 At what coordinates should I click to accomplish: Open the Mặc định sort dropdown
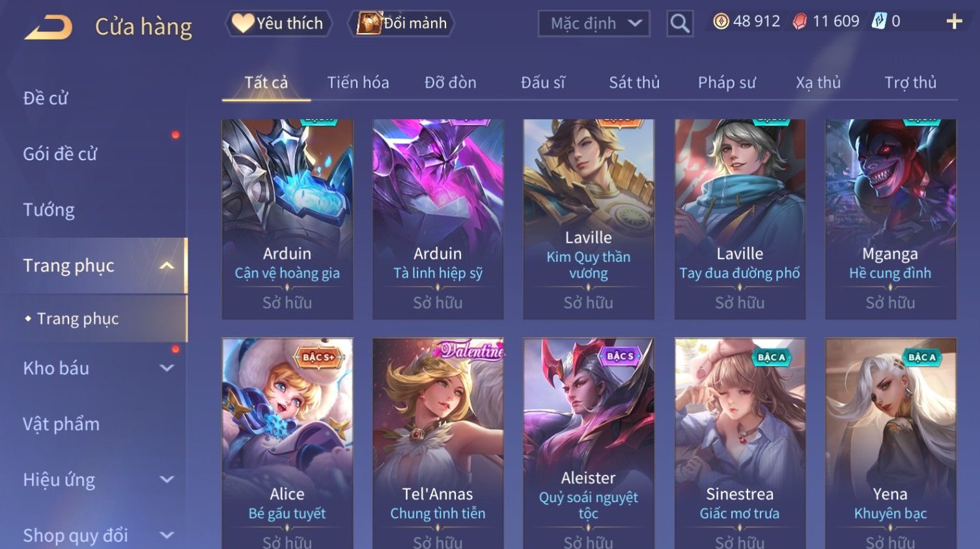[x=594, y=23]
